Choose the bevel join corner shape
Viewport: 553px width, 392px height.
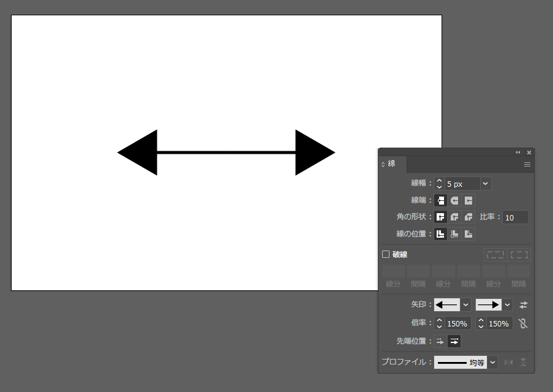click(468, 217)
